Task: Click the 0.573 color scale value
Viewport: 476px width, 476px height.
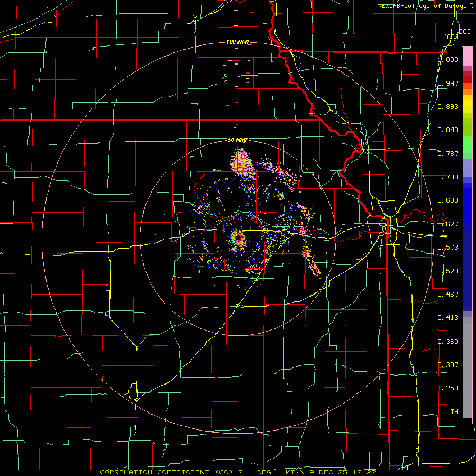Action: pos(448,248)
